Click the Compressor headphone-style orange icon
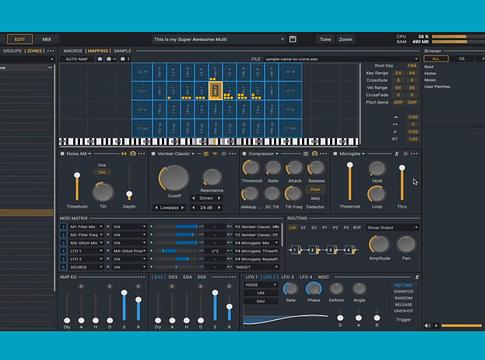 [314, 154]
